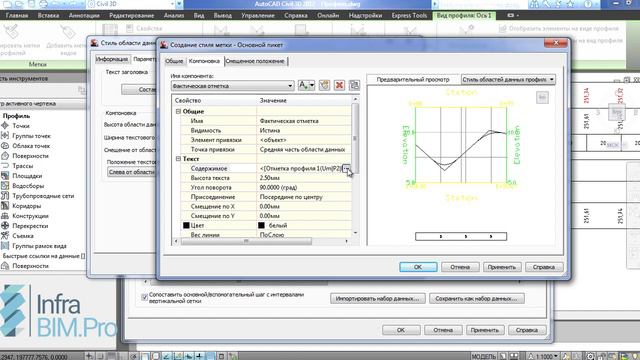Screen dimensions: 640x360
Task: Select Присоединение value Посередине по центру
Action: (304, 197)
